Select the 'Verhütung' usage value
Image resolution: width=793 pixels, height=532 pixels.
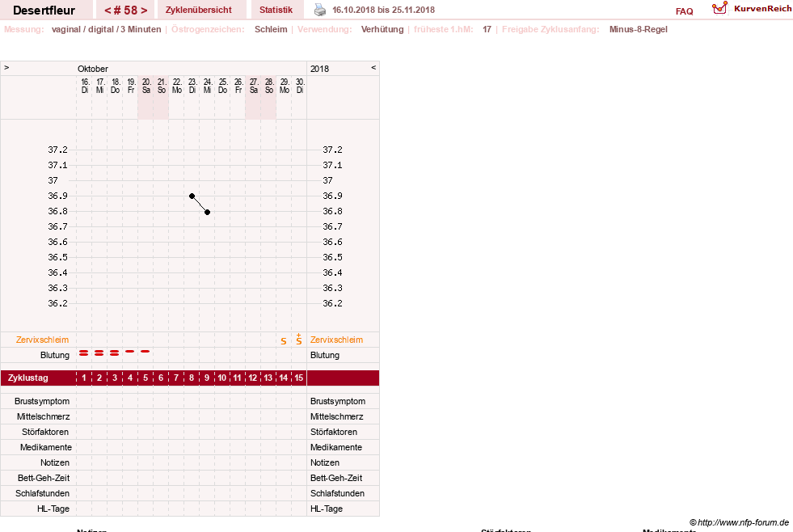(x=382, y=29)
